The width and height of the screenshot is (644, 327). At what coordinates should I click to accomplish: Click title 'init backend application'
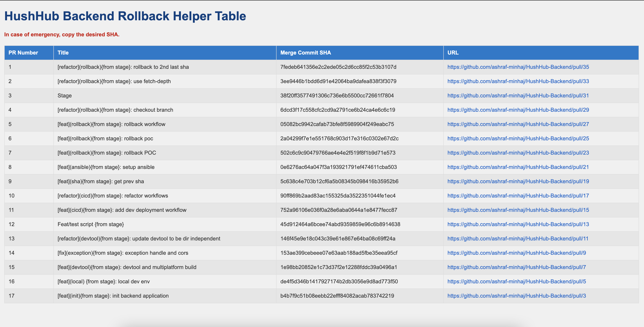point(113,296)
